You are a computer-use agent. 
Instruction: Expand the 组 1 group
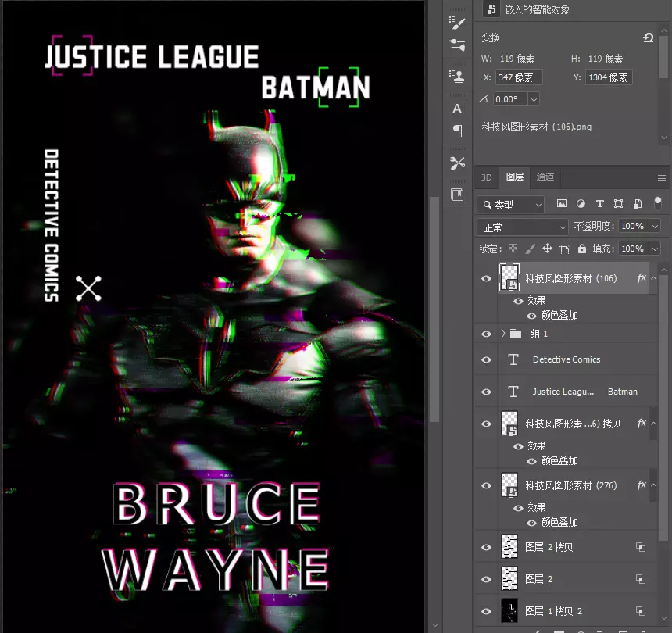coord(503,333)
